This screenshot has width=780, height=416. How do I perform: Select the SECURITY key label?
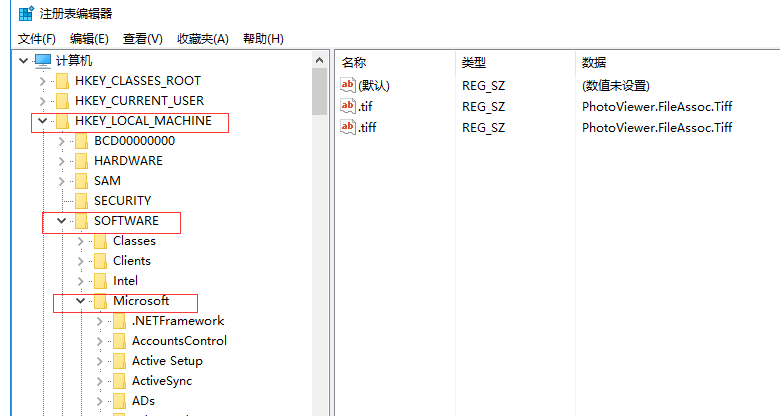click(122, 201)
